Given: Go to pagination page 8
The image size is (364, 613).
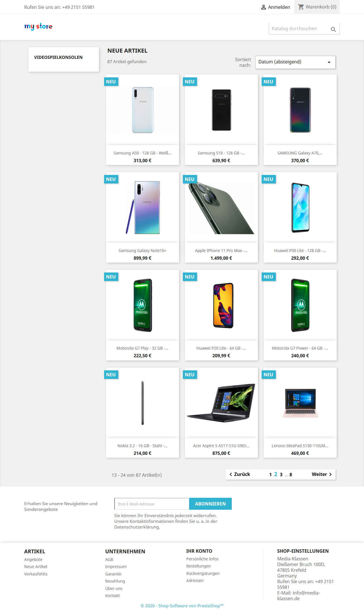Looking at the screenshot, I should tap(291, 474).
